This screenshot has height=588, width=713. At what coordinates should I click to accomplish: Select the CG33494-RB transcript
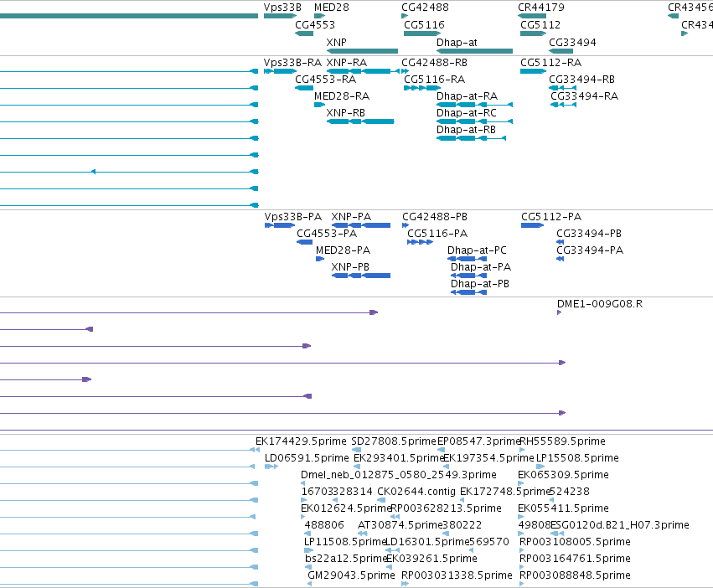tap(562, 88)
